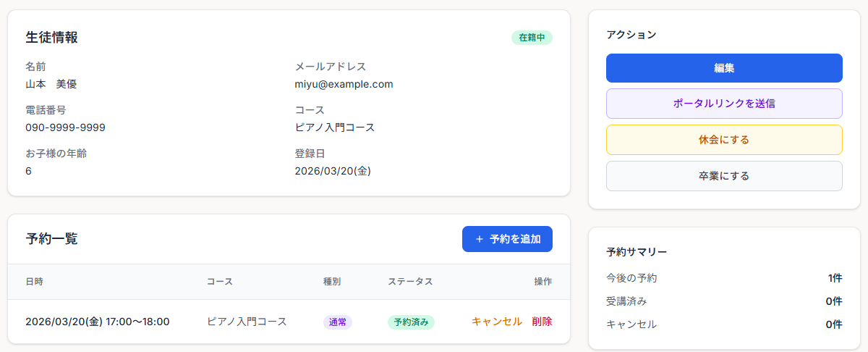Click the 予約済み status badge
Screen dimensions: 868x352
411,322
